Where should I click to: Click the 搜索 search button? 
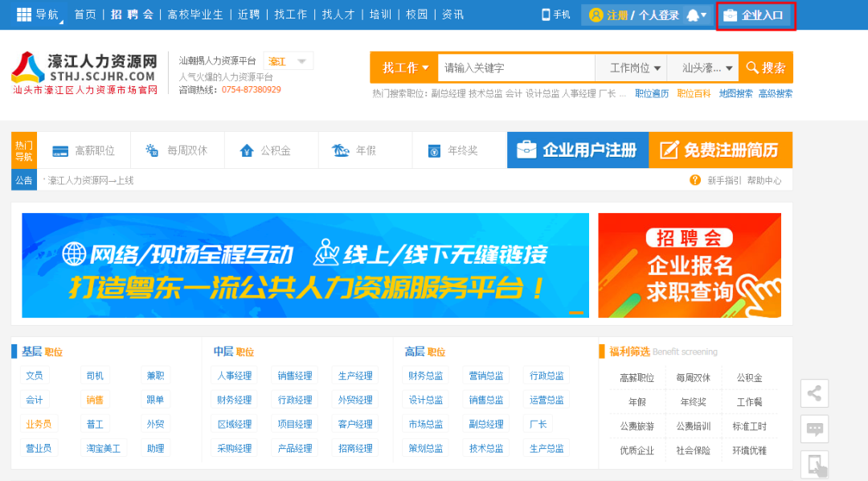tap(766, 68)
